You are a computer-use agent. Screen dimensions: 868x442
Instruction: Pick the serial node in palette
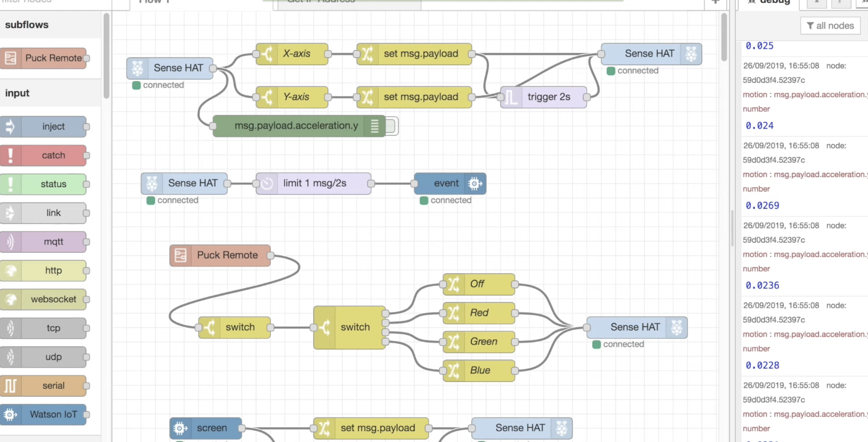[x=43, y=386]
